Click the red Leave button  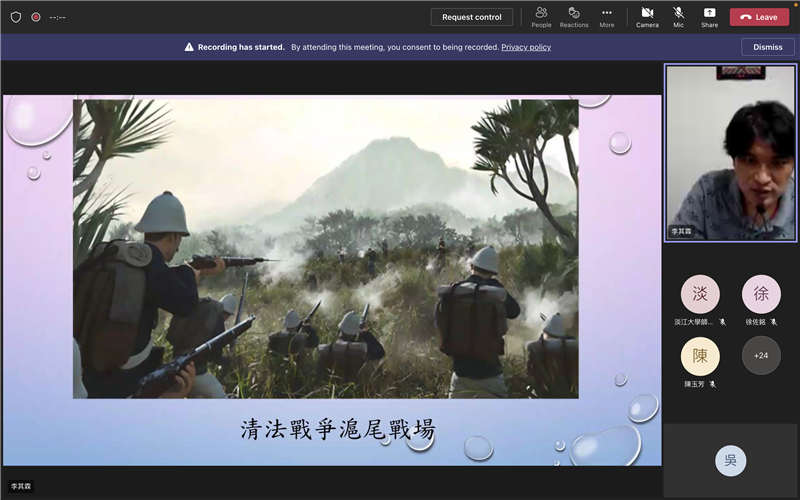point(759,17)
